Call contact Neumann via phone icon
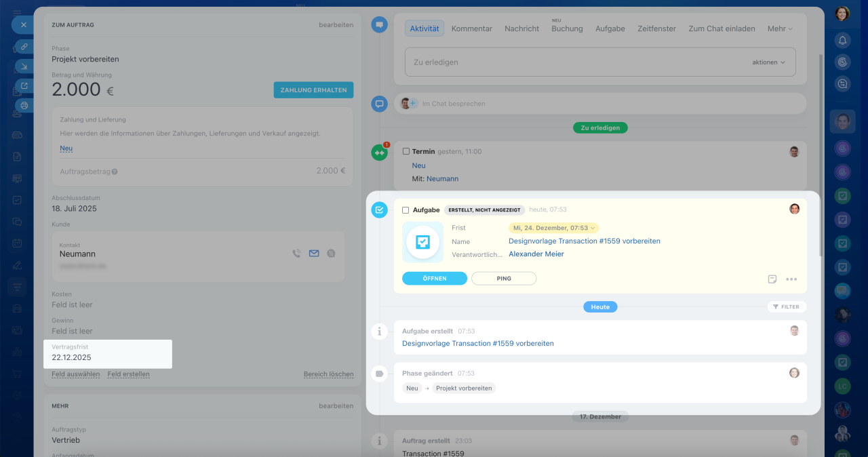 coord(296,254)
